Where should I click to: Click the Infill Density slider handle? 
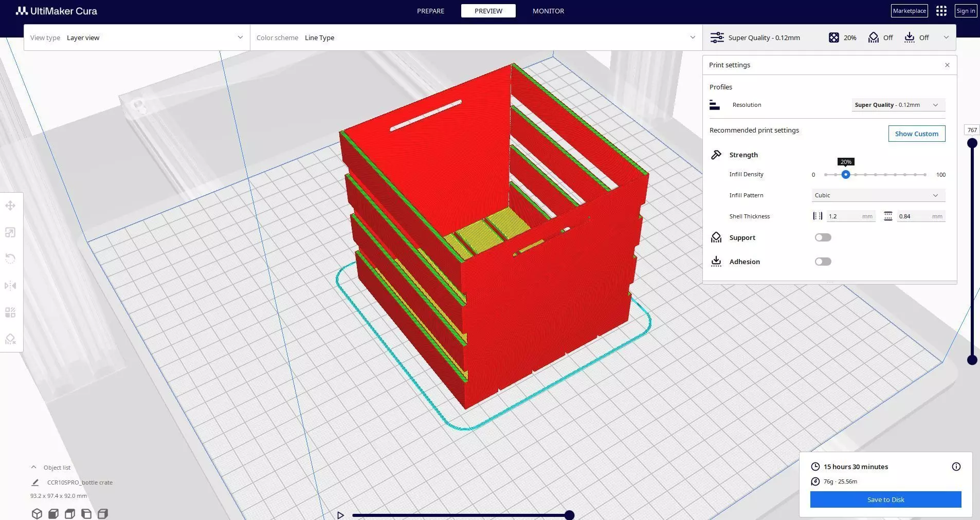click(845, 175)
